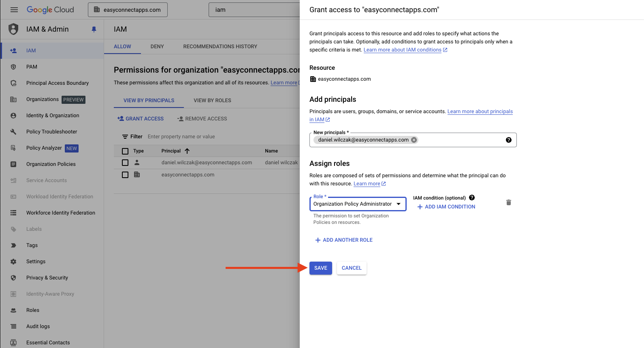Open the hamburger navigation menu
This screenshot has width=644, height=348.
[14, 10]
